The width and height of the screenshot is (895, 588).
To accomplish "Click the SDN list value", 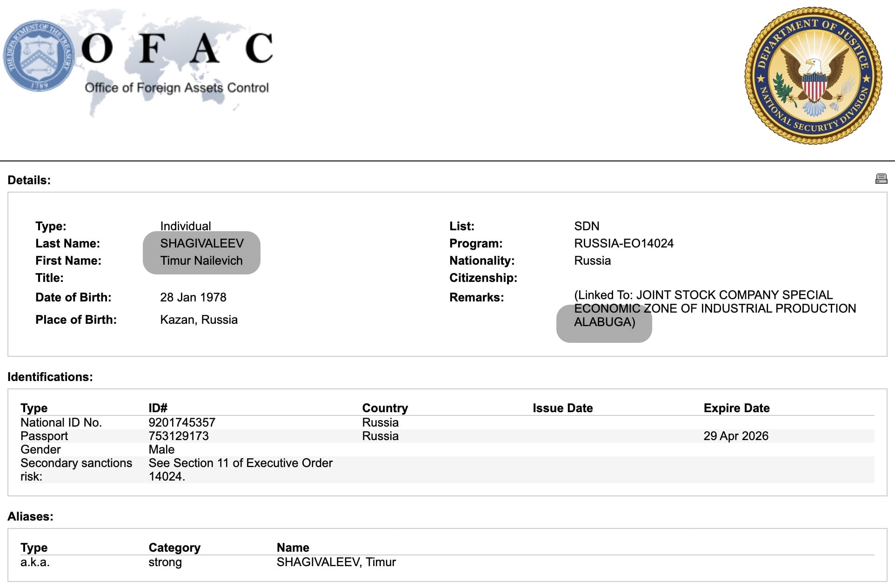I will 587,226.
